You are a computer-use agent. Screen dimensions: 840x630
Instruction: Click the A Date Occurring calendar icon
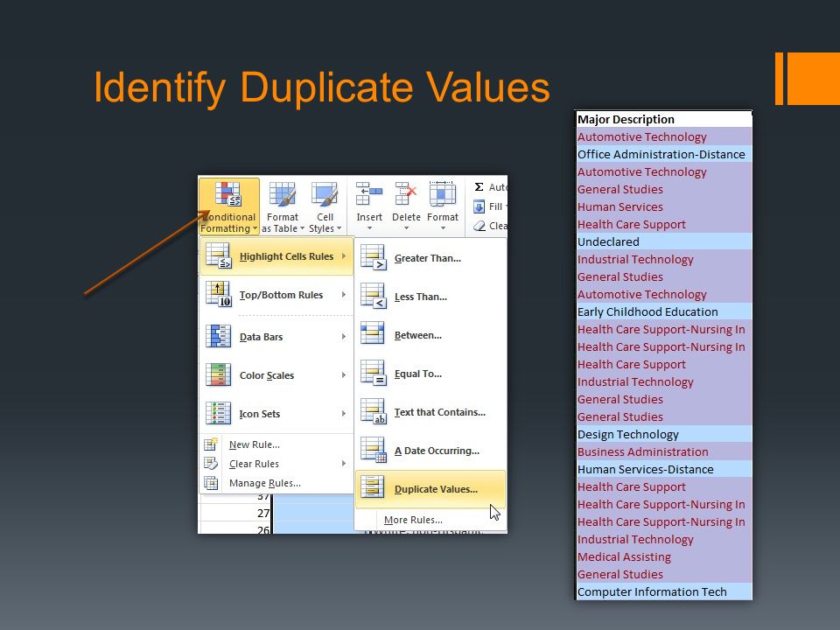tap(373, 450)
